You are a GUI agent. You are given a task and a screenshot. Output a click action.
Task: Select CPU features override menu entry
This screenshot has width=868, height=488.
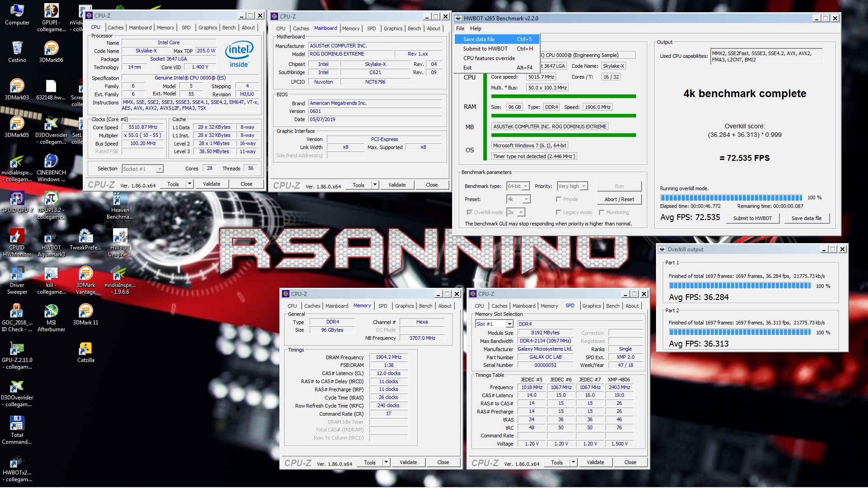497,58
